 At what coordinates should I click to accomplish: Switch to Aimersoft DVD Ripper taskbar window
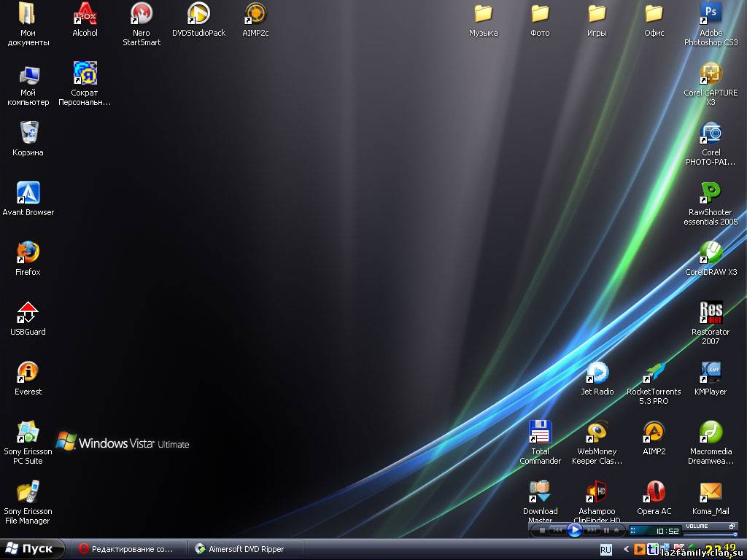[x=242, y=549]
